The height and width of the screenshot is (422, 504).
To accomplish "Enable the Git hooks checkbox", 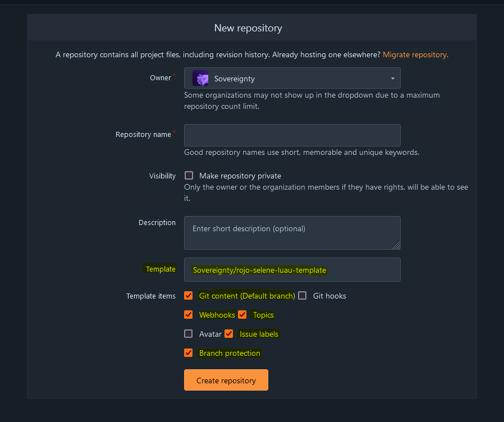I will coord(302,296).
